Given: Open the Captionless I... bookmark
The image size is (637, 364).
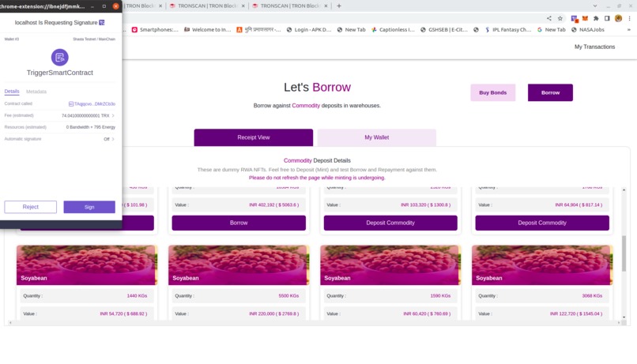Looking at the screenshot, I should point(393,30).
